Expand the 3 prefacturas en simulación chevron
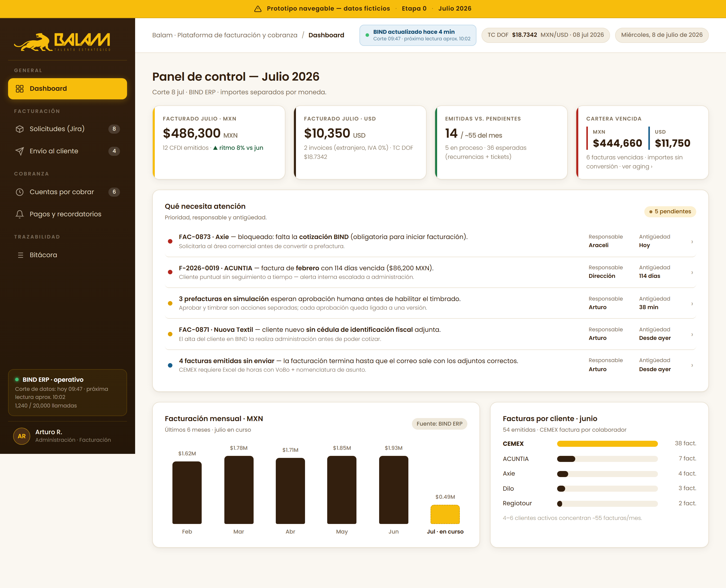The width and height of the screenshot is (726, 588). tap(692, 304)
